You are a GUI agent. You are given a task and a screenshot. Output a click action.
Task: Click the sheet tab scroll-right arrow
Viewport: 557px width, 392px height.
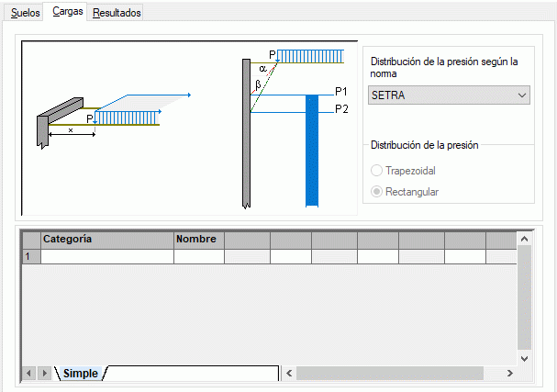[44, 374]
